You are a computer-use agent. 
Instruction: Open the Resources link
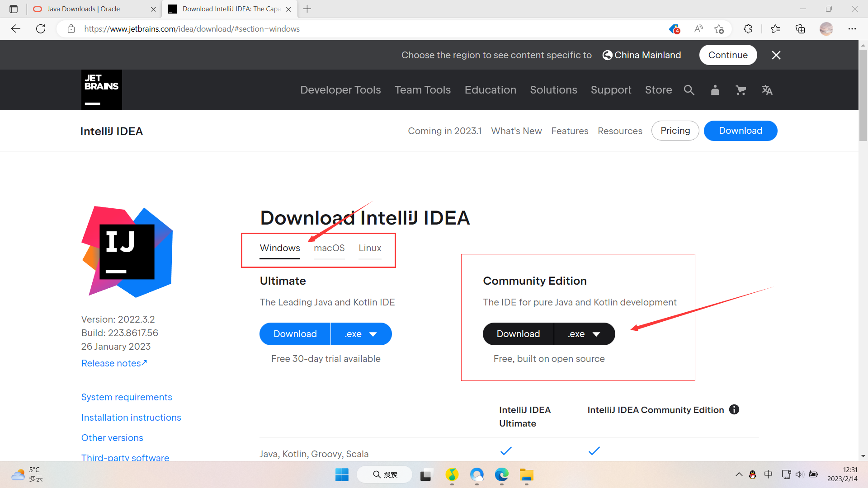620,131
